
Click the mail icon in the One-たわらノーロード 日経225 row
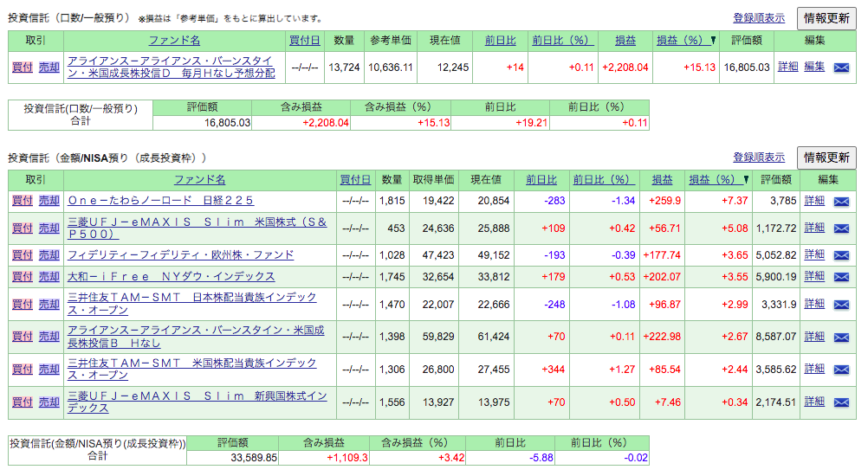pyautogui.click(x=841, y=202)
